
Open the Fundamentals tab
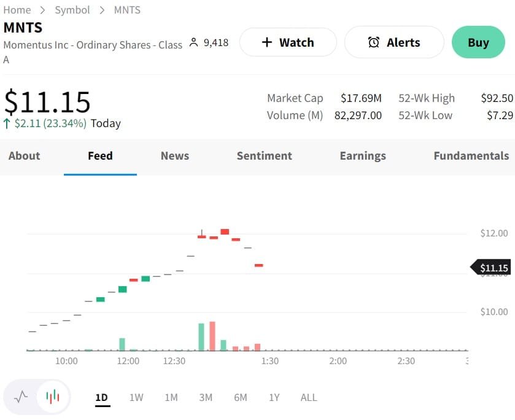click(471, 156)
